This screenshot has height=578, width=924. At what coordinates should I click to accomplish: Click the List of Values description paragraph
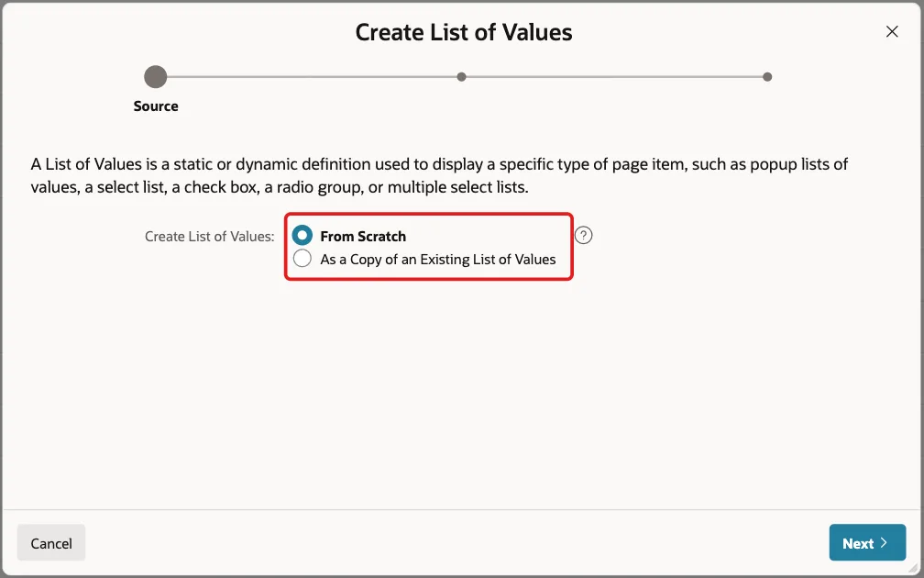(x=439, y=175)
